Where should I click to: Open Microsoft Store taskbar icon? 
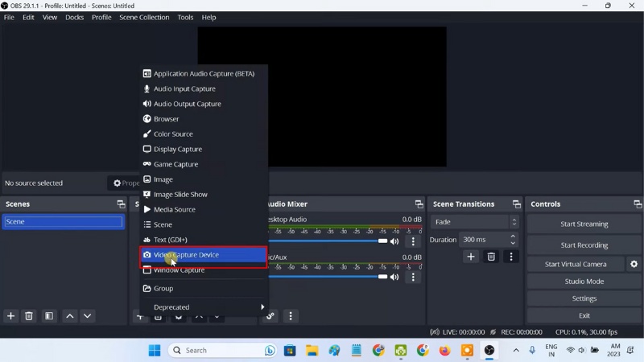coord(290,351)
